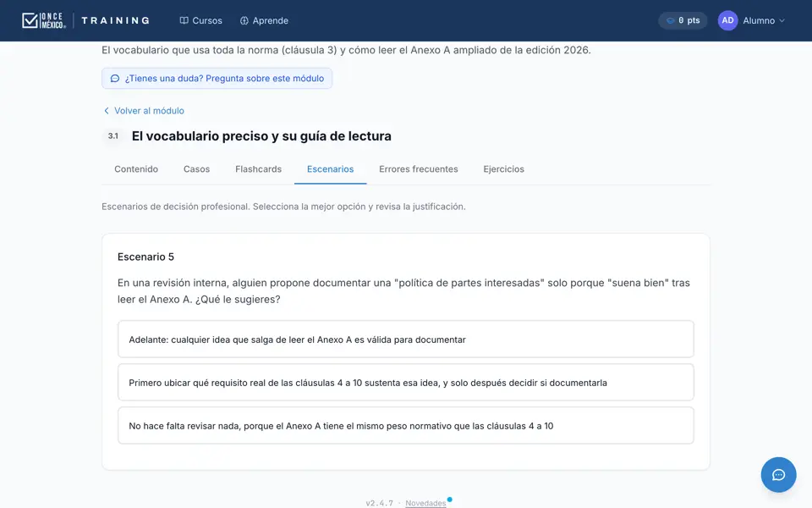This screenshot has height=508, width=812.
Task: Click the 0 pts points badge
Action: 683,20
